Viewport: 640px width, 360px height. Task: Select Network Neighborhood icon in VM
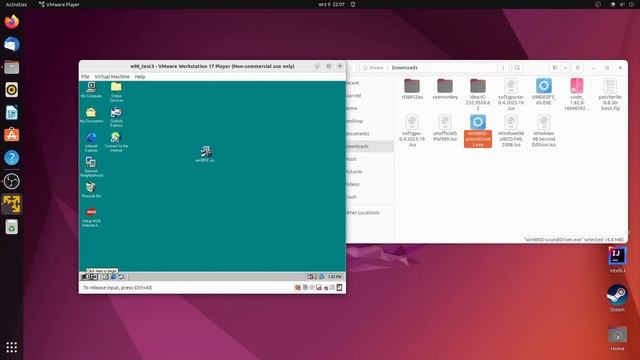(91, 167)
